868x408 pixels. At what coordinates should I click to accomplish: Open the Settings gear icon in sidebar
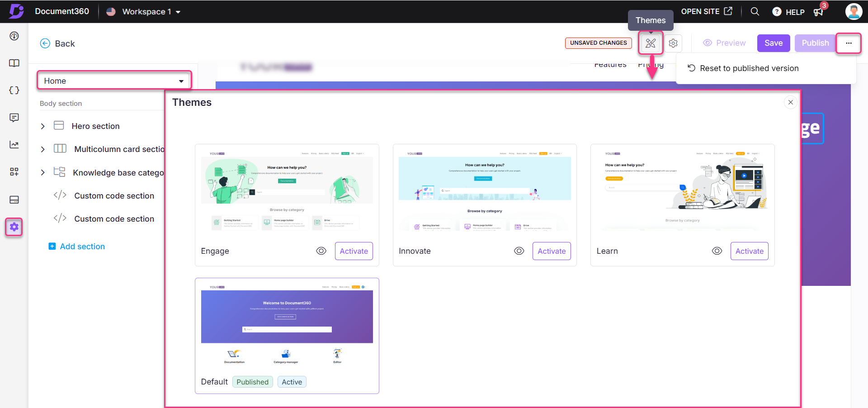[14, 227]
